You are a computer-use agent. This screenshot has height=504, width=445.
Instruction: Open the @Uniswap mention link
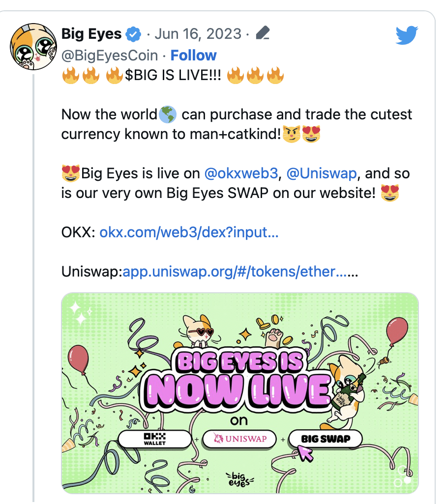(322, 173)
